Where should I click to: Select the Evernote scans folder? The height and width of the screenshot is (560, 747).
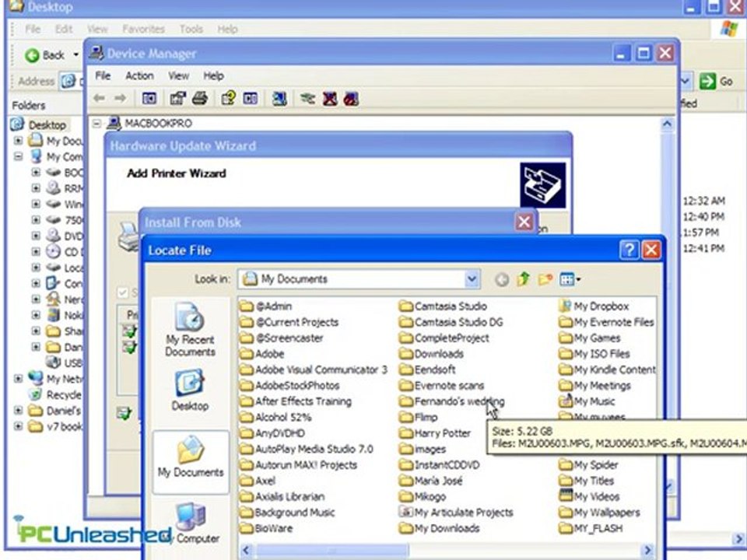click(x=442, y=386)
